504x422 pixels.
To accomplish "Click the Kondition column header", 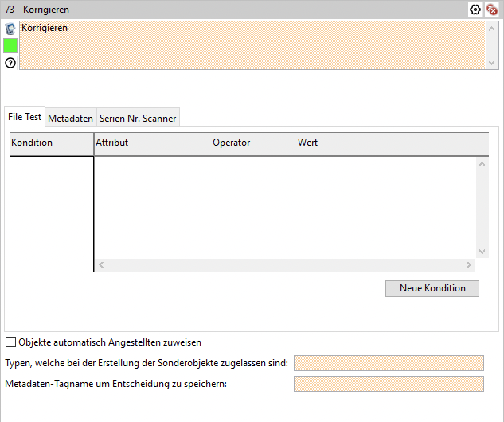I will [x=51, y=143].
